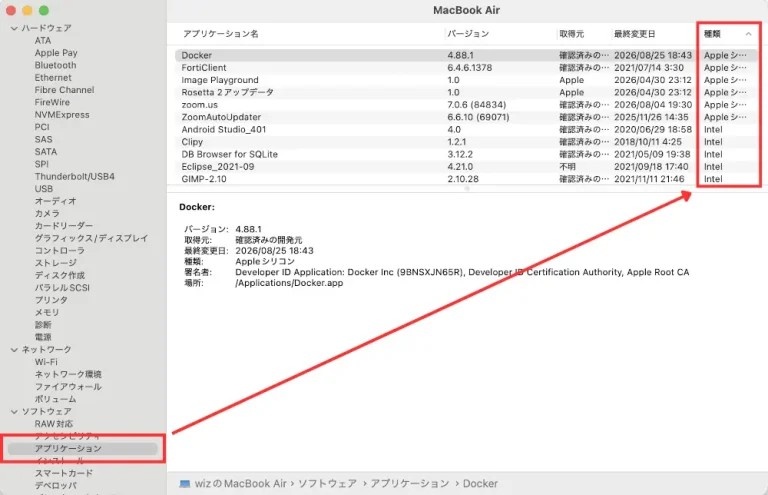Select カードリーダー in the sidebar
Image resolution: width=768 pixels, height=495 pixels.
pos(64,226)
